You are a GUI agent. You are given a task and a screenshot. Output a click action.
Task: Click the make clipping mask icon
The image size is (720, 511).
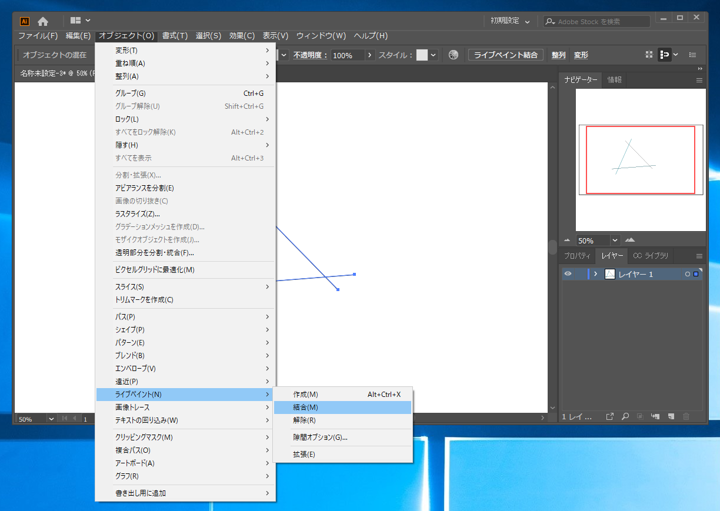640,416
